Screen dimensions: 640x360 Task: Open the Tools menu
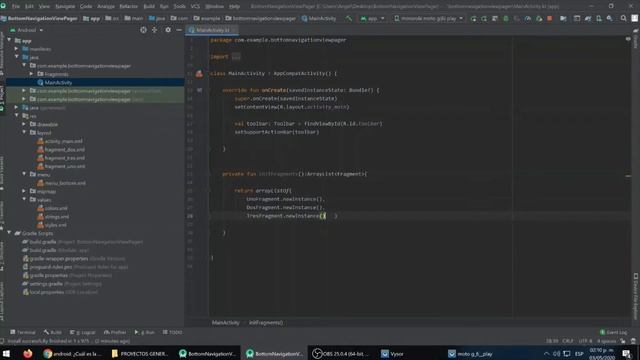point(180,6)
